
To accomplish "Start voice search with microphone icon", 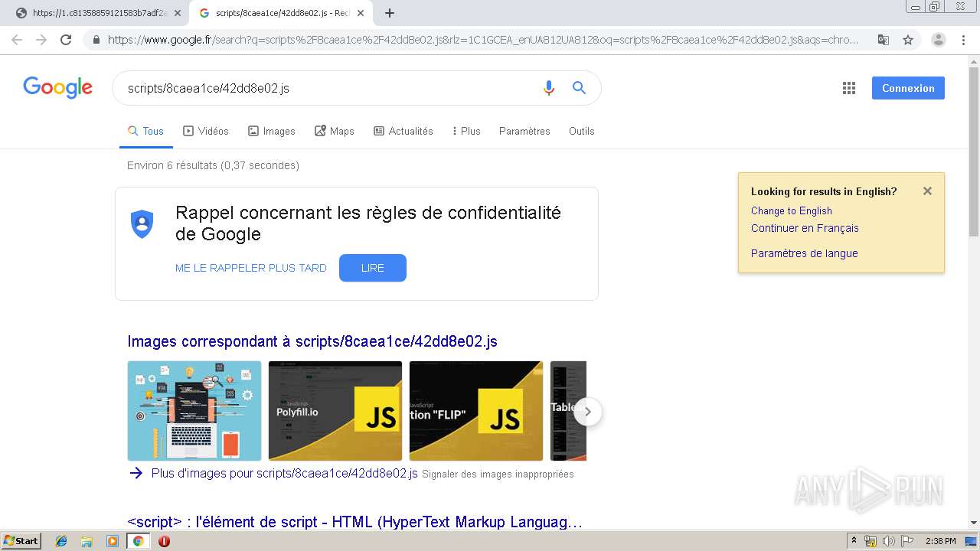I will [x=548, y=88].
